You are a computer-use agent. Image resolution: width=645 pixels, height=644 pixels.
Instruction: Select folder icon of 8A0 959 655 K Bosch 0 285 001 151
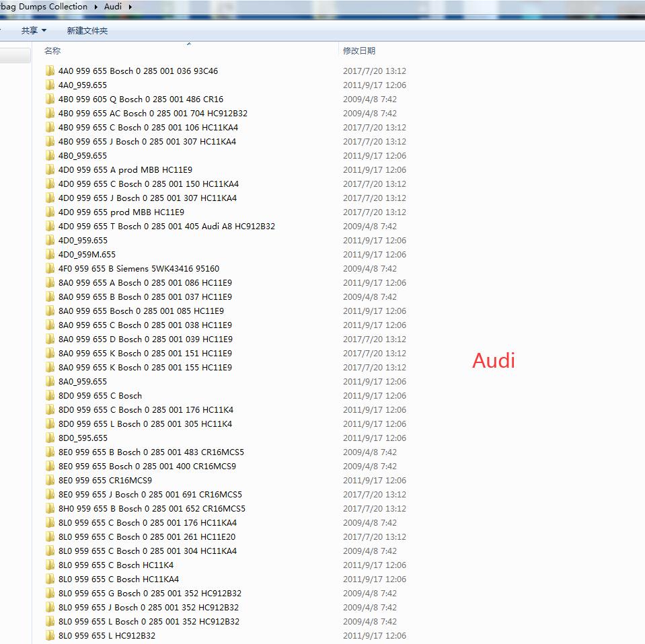coord(50,353)
